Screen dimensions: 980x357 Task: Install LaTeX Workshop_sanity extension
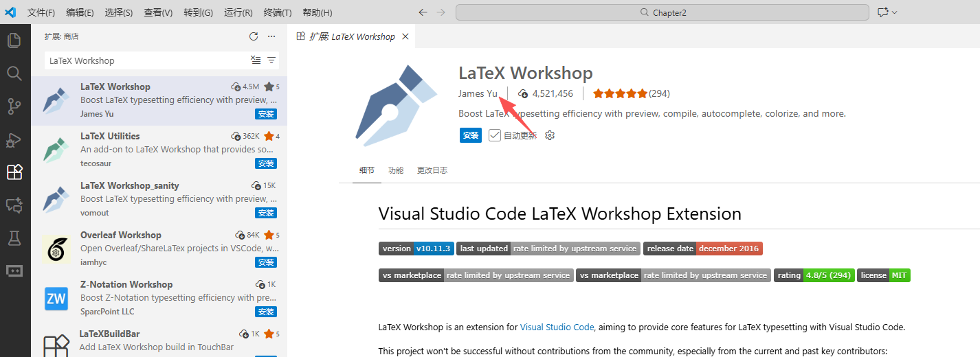(x=267, y=213)
